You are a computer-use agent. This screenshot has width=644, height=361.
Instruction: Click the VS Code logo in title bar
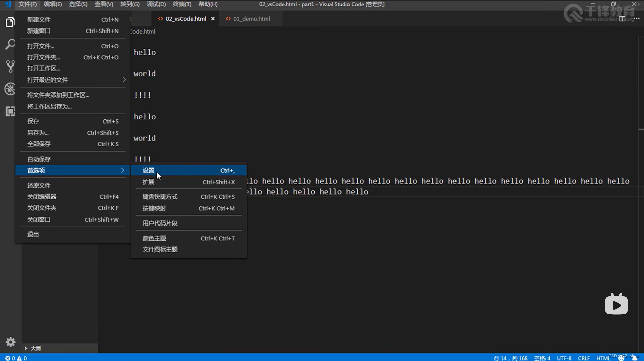8,4
